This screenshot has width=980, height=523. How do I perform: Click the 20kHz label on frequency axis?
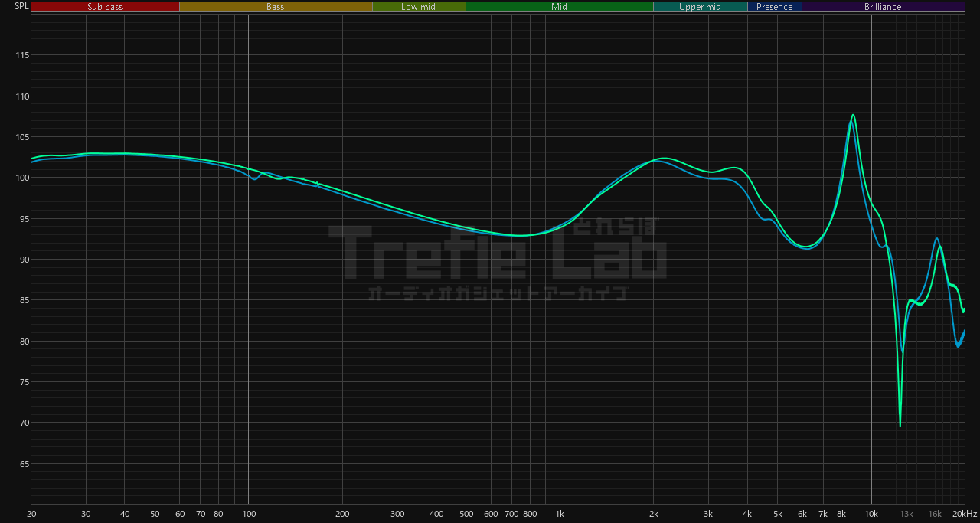coord(964,513)
